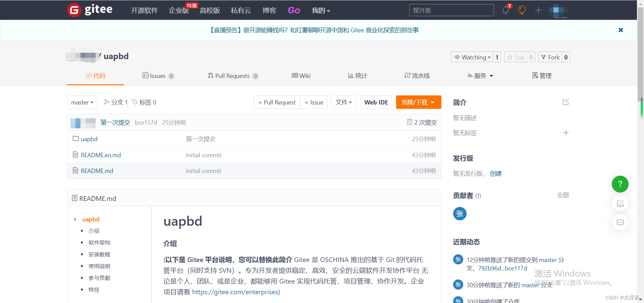Click 全部 to view all contributors
The height and width of the screenshot is (303, 644).
[563, 195]
